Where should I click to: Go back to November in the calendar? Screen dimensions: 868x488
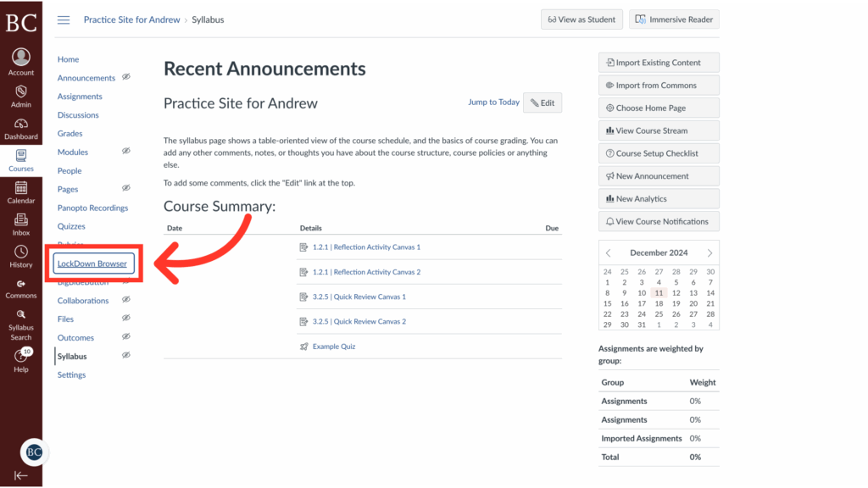607,252
